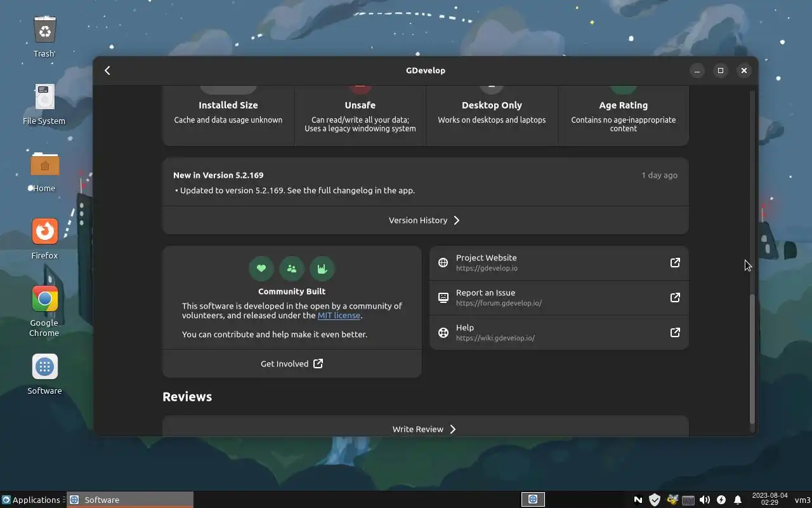Go back using the header back arrow
812x508 pixels.
coord(107,70)
